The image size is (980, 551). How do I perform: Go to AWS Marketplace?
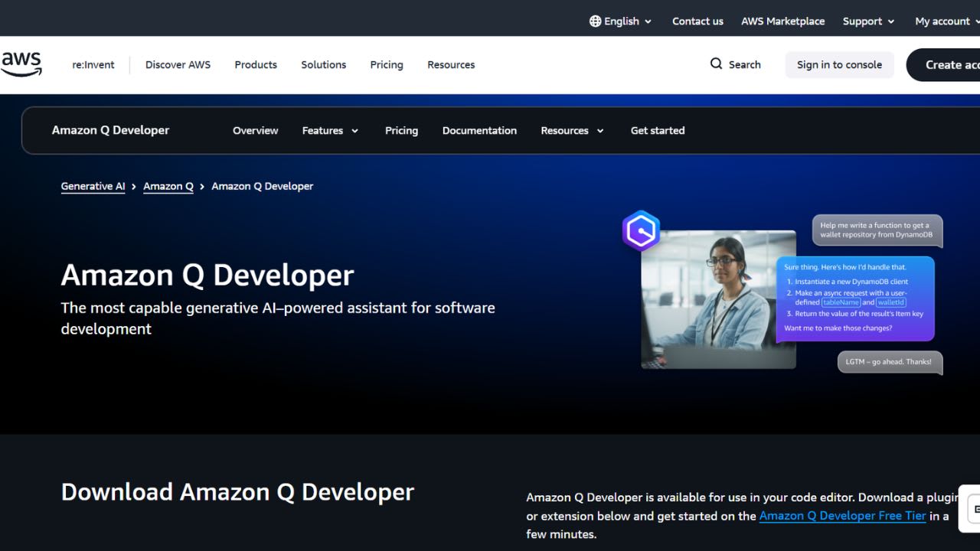pos(782,21)
